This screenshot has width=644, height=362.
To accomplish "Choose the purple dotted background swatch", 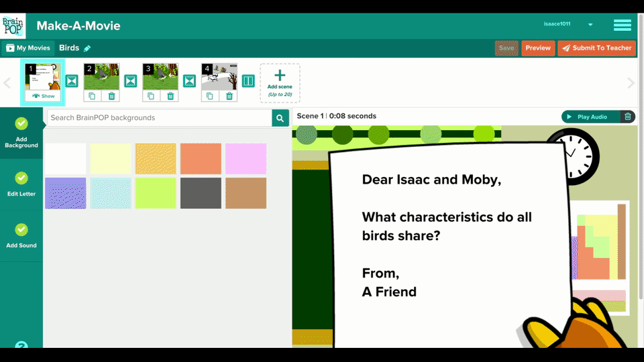I will tap(66, 193).
